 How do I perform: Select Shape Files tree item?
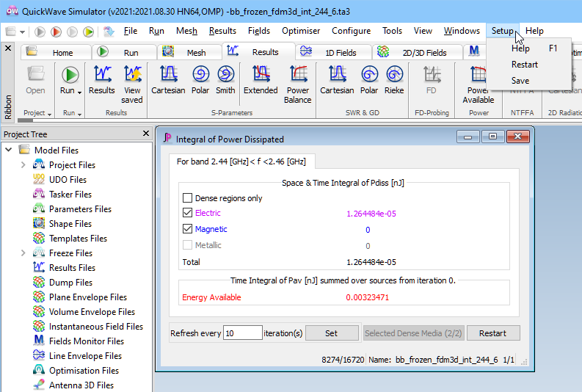70,224
